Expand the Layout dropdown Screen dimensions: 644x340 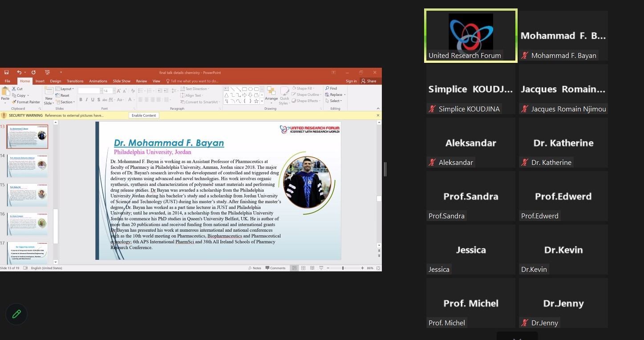(66, 89)
